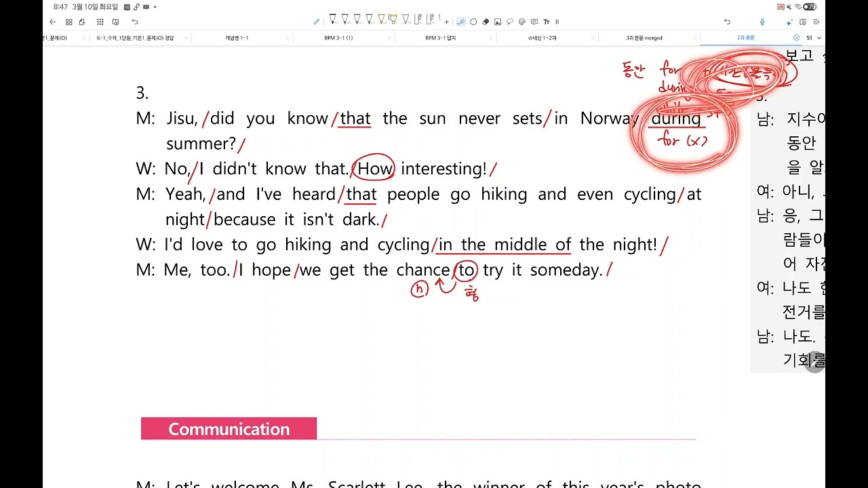
Task: Tap the circled word 'How'
Action: click(375, 169)
